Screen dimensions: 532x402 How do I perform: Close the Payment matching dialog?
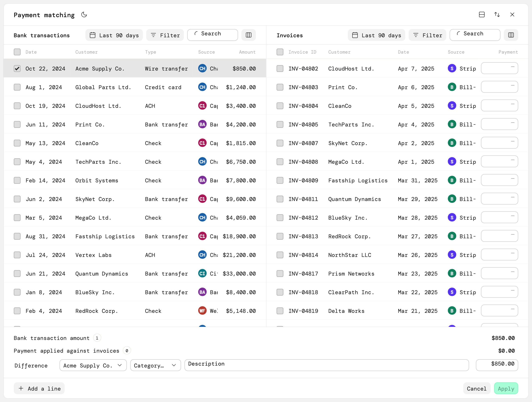coord(512,15)
